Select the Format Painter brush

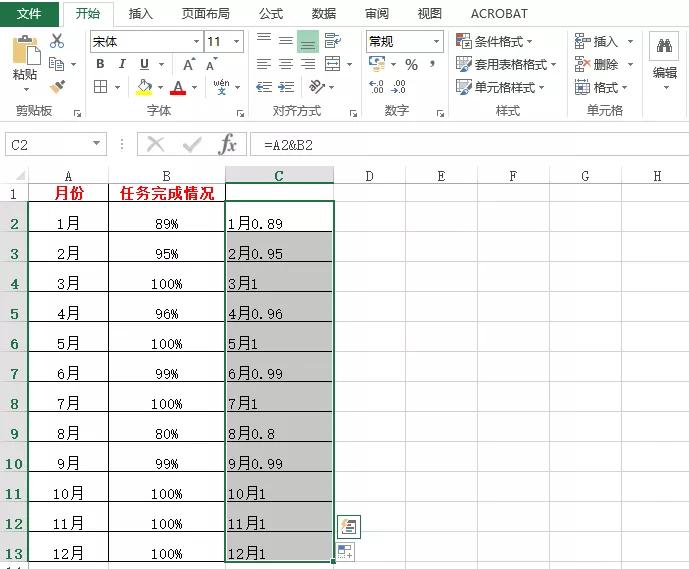[x=57, y=87]
